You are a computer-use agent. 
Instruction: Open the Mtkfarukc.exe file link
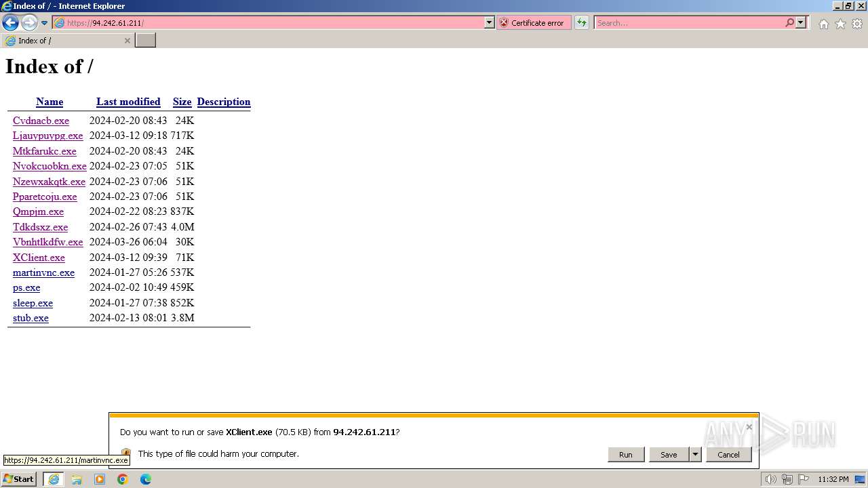45,151
